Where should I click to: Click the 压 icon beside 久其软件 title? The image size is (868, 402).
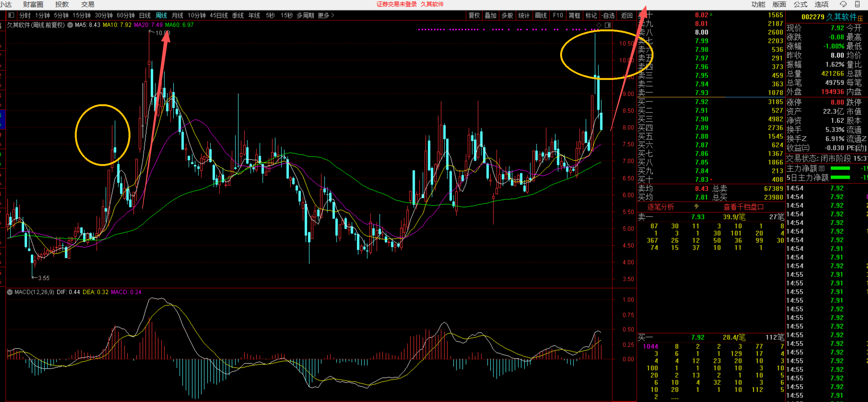[860, 19]
